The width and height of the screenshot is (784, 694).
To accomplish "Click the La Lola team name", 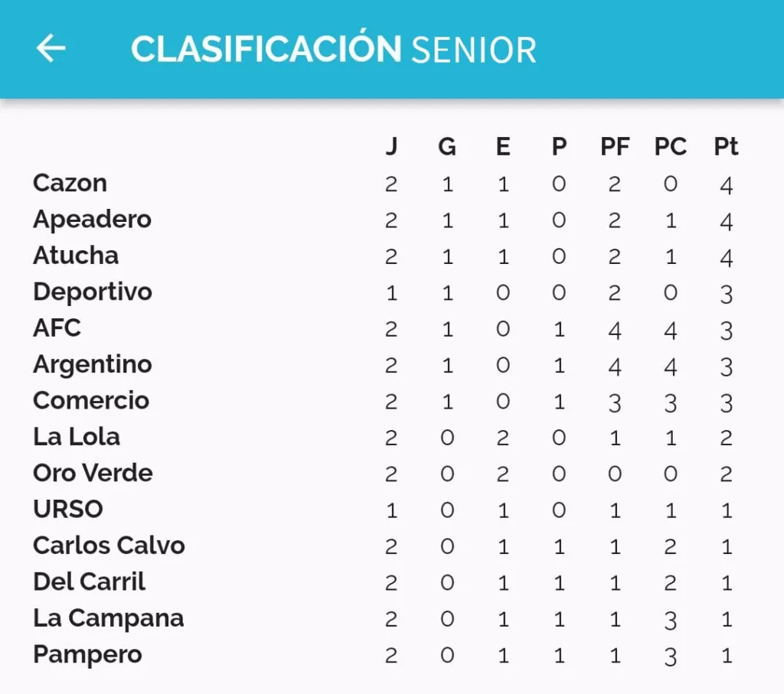I will [x=77, y=437].
